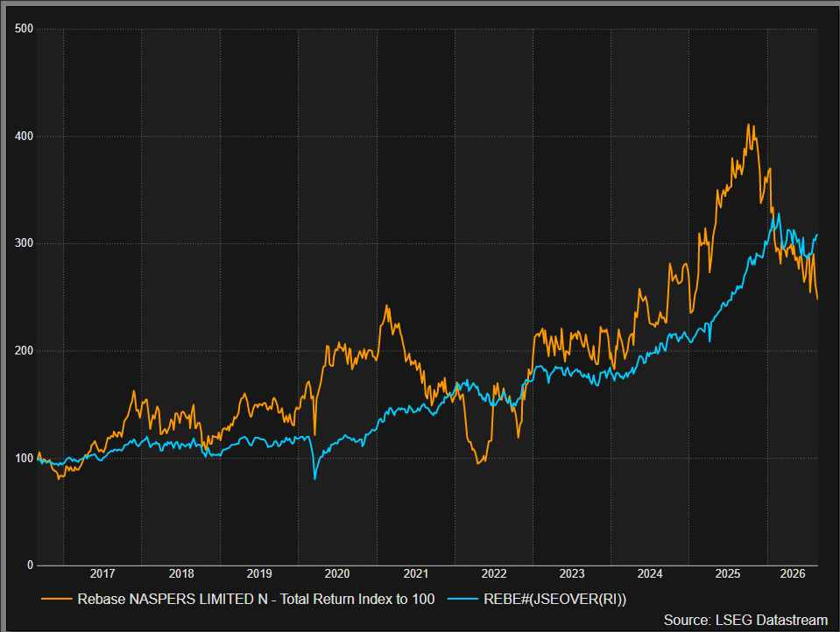Click the 0 y-axis label
The height and width of the screenshot is (632, 840).
[x=30, y=565]
